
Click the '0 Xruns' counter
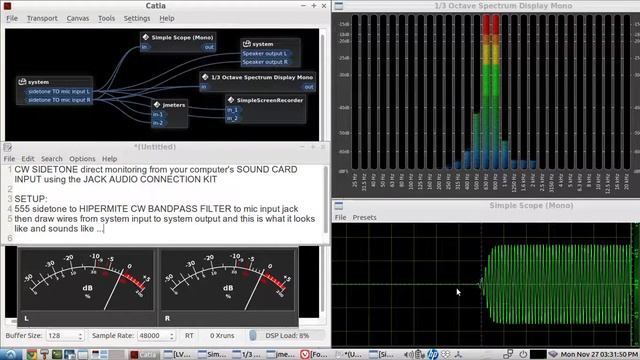(x=222, y=336)
